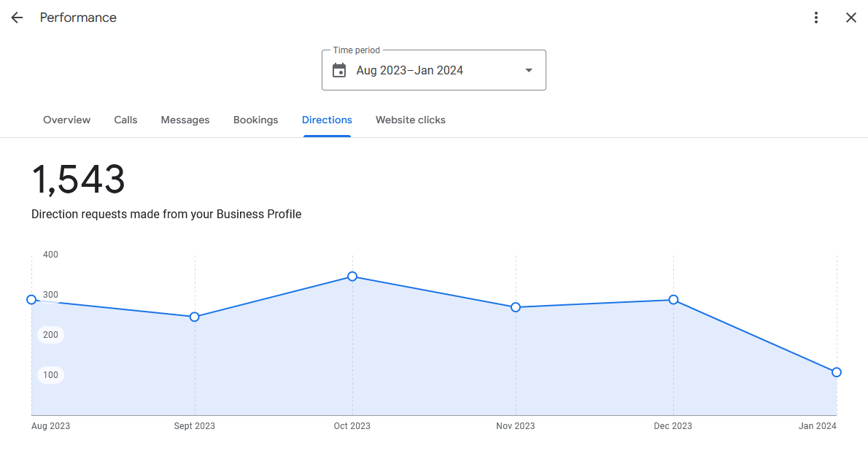Select the Aug 2023–Jan 2024 time period field

pyautogui.click(x=434, y=70)
